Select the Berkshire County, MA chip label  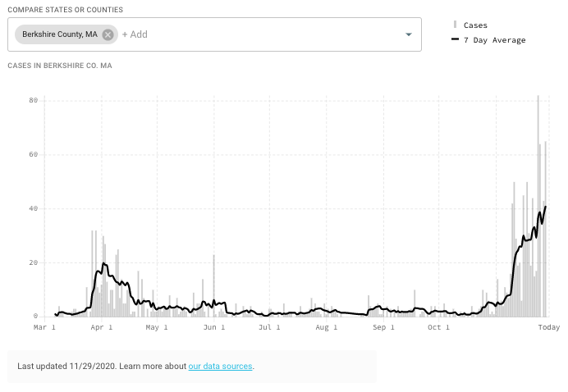(x=60, y=34)
